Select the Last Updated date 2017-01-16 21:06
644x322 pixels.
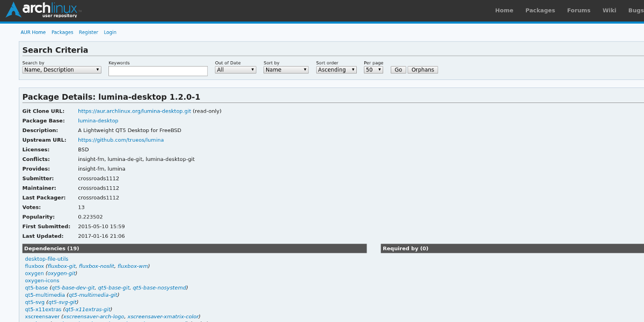point(101,236)
